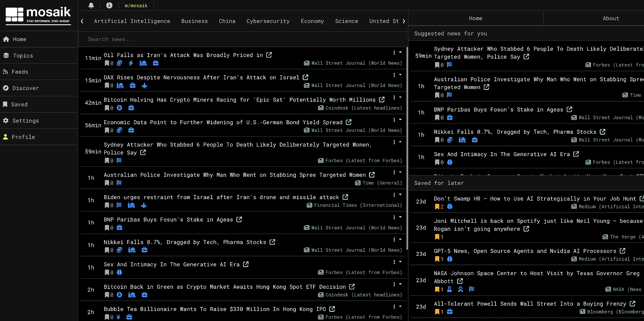
Task: Unsave the Don't Swamp HR saved article
Action: pos(437,207)
